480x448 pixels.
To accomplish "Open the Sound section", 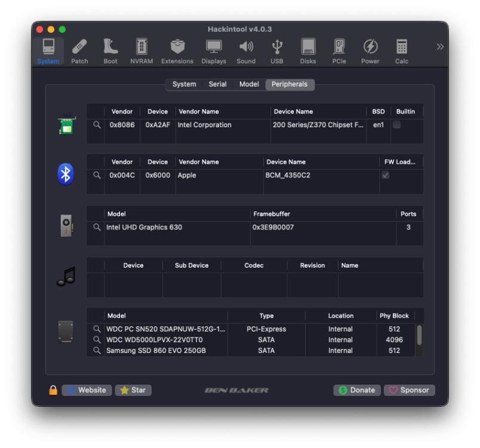I will (246, 51).
